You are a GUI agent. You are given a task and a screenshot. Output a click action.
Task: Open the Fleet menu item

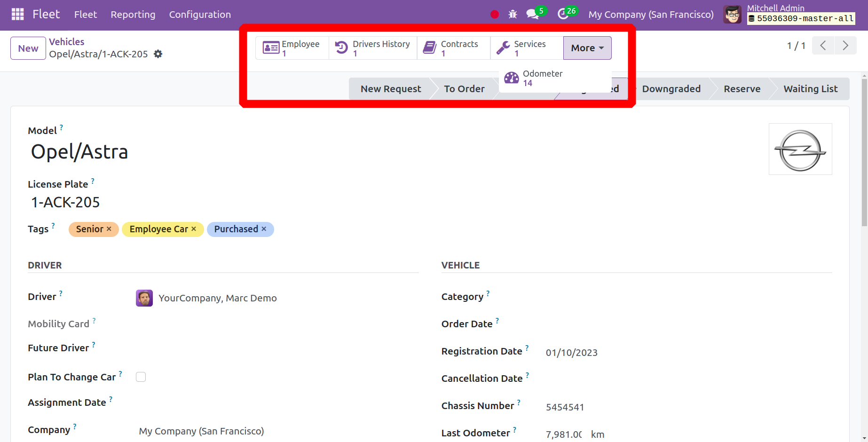(86, 15)
